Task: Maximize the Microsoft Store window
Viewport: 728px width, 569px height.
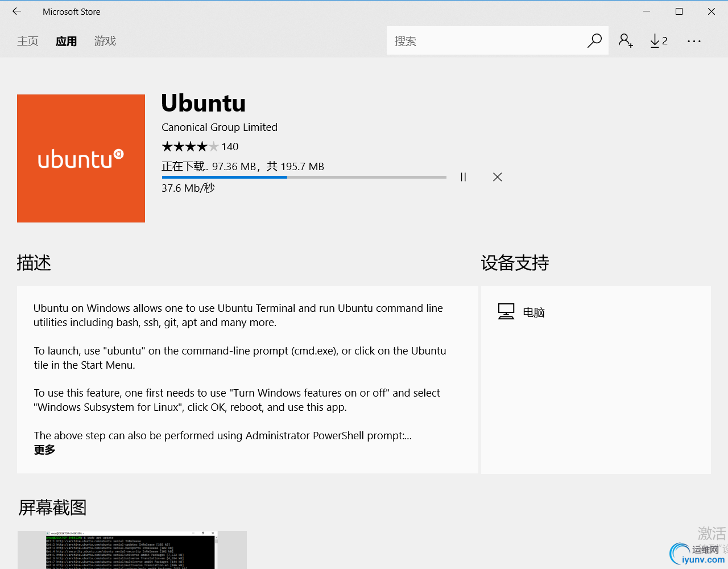Action: pyautogui.click(x=679, y=11)
